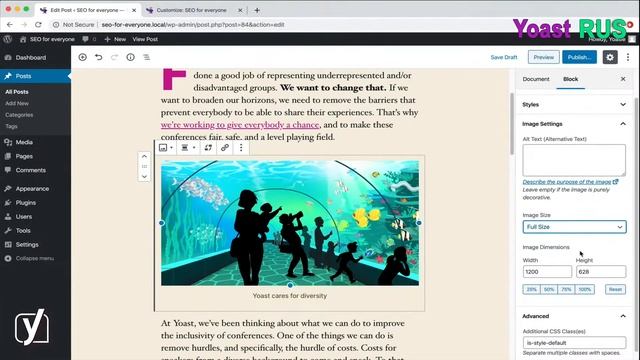Open comments bubble in admin bar
The image size is (640, 360).
tap(89, 39)
